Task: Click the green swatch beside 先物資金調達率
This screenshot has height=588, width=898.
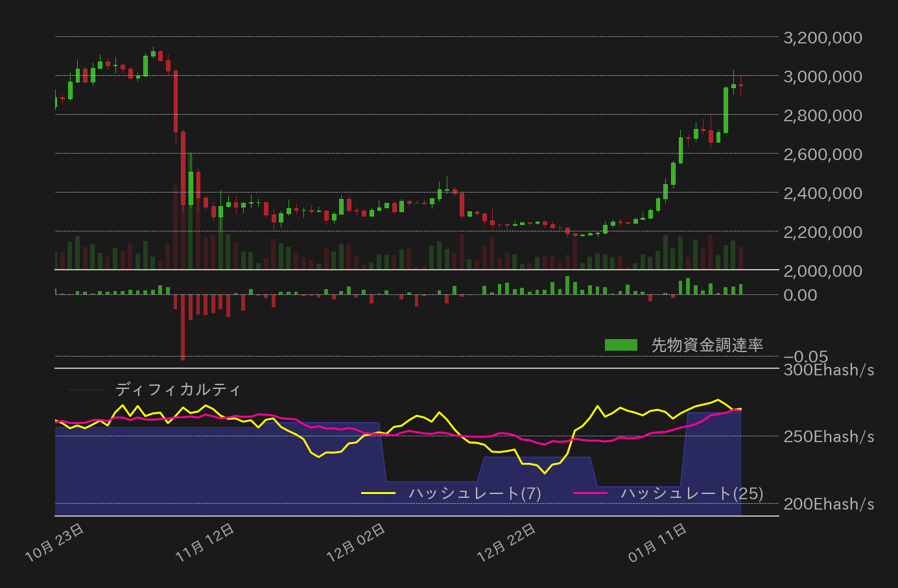Action: (x=620, y=346)
